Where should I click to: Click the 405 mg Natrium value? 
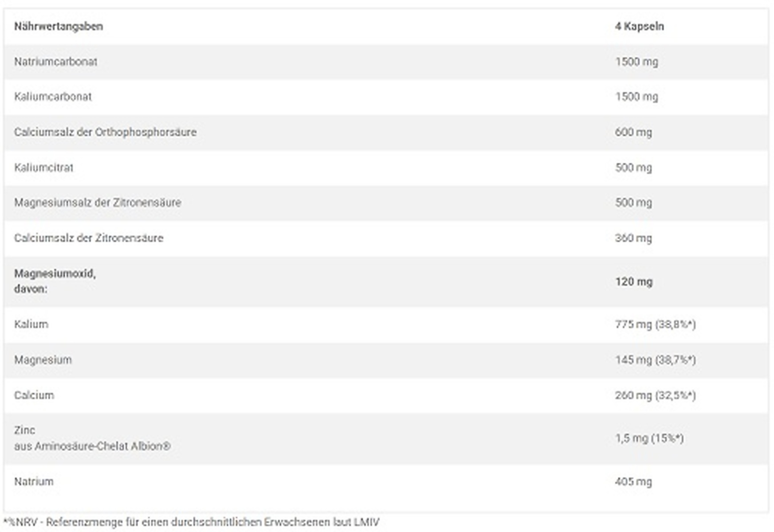633,481
